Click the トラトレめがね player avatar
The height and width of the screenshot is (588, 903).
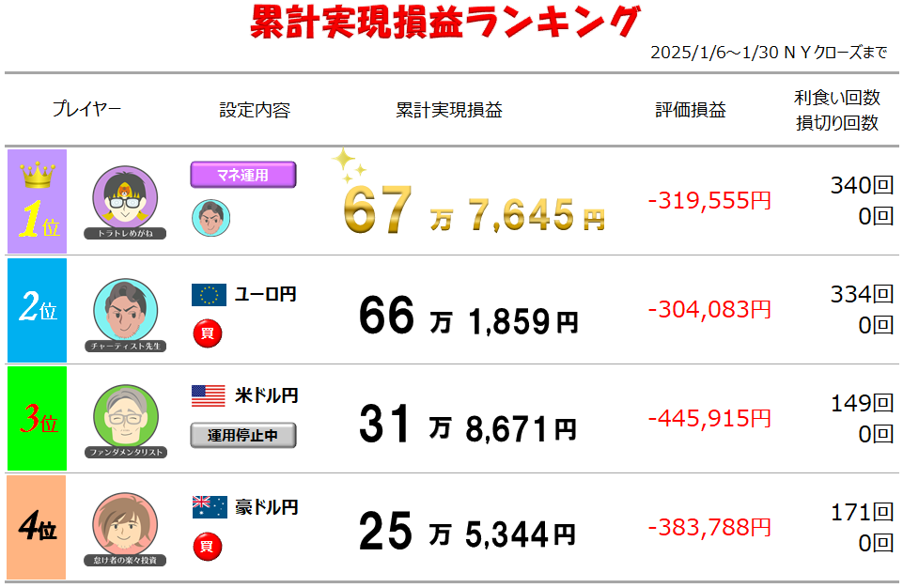(125, 200)
